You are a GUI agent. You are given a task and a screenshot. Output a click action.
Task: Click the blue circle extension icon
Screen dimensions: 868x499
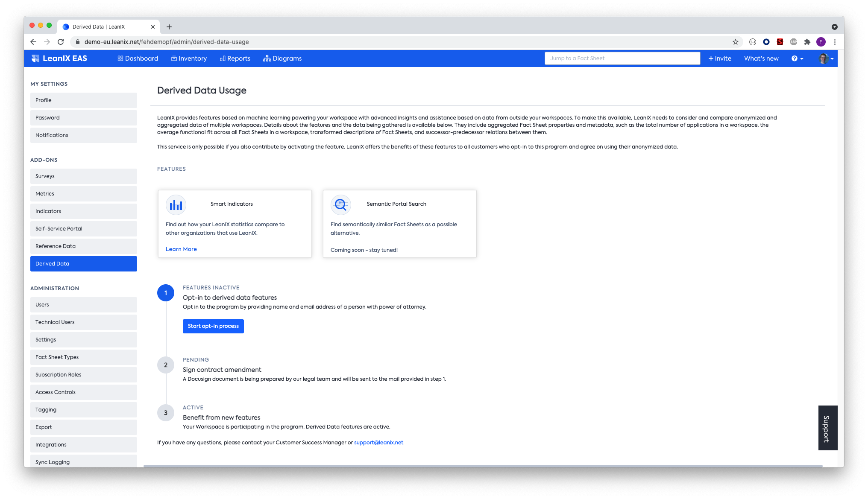(766, 42)
